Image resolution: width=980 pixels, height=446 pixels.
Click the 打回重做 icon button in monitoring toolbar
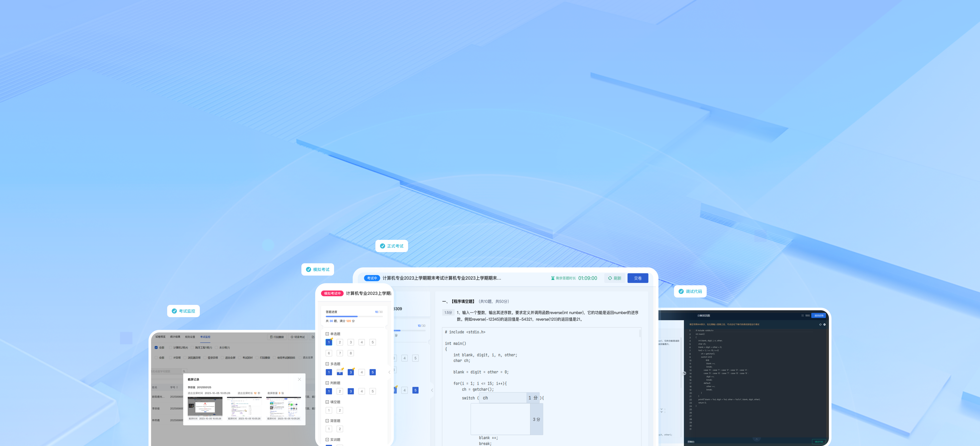coord(277,337)
